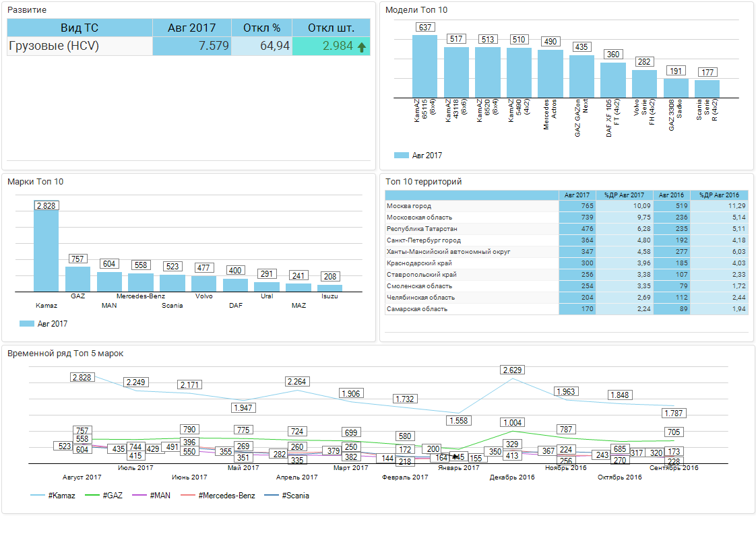Screen dimensions: 756x534
Task: Toggle the #GAZ legend series
Action: pos(104,496)
